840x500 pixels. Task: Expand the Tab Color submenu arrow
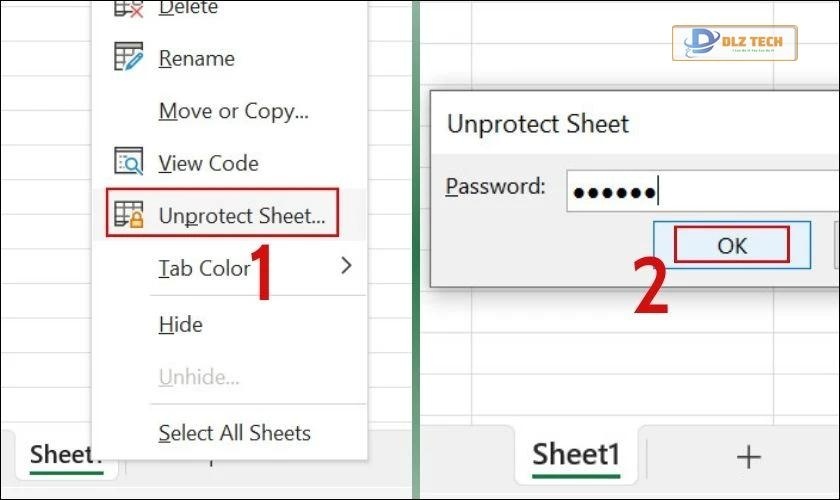346,266
